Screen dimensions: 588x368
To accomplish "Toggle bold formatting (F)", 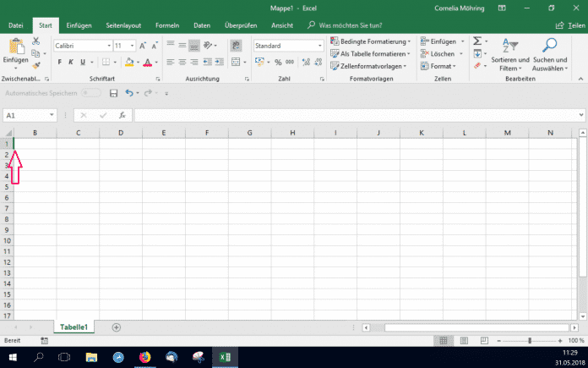I will (x=60, y=62).
